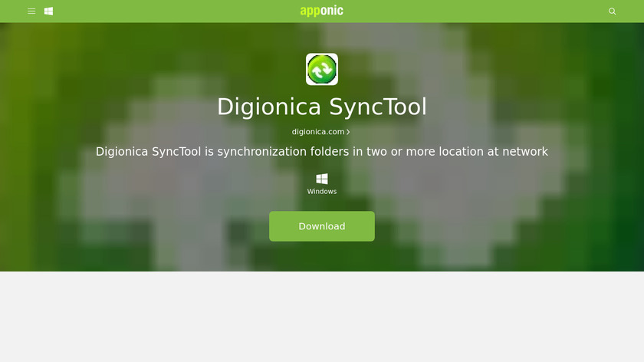Go to the apponic home logo
The height and width of the screenshot is (362, 644).
click(x=321, y=11)
